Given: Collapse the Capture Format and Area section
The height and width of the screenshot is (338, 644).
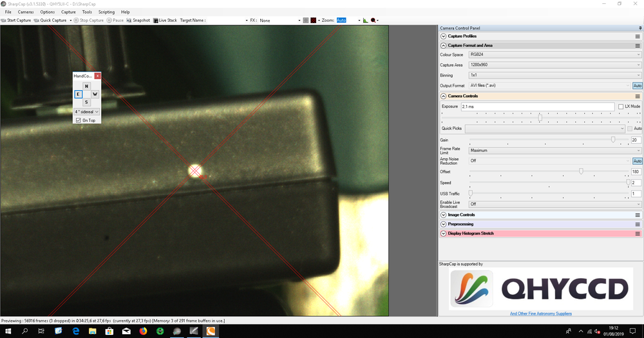Looking at the screenshot, I should [443, 46].
